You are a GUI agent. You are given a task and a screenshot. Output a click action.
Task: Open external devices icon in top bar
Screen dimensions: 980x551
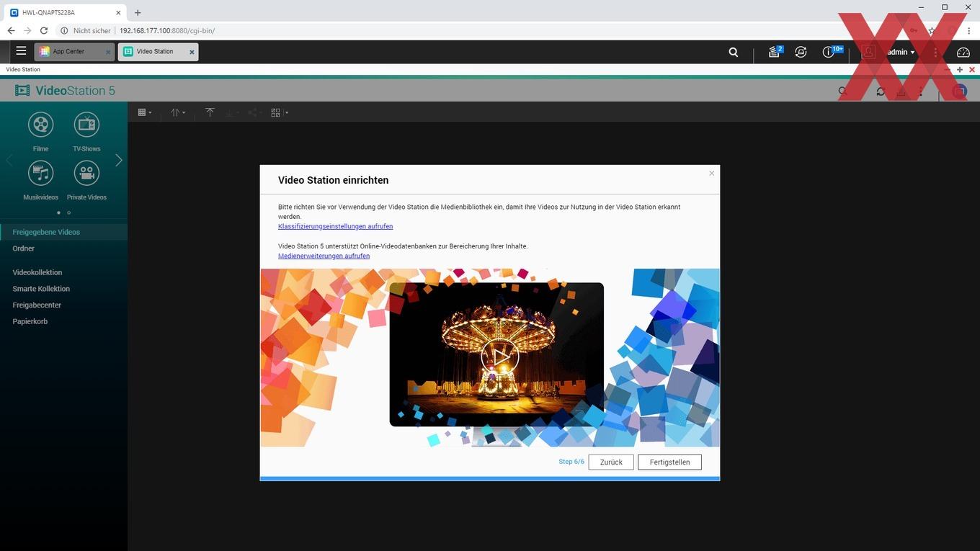point(801,52)
